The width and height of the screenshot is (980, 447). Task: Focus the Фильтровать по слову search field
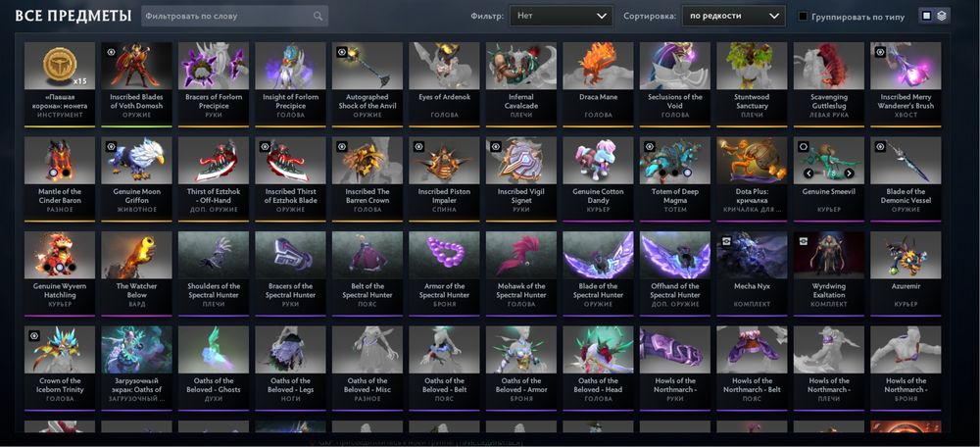[234, 16]
